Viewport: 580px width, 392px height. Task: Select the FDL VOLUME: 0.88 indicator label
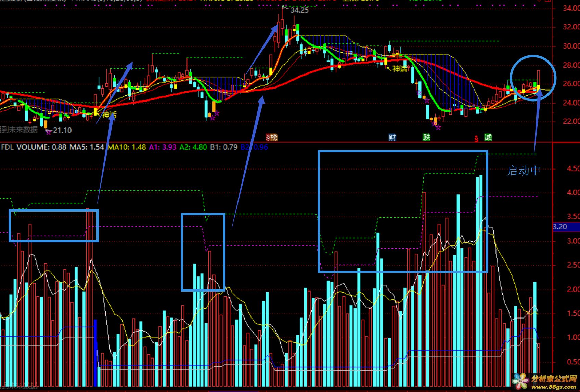pyautogui.click(x=34, y=147)
